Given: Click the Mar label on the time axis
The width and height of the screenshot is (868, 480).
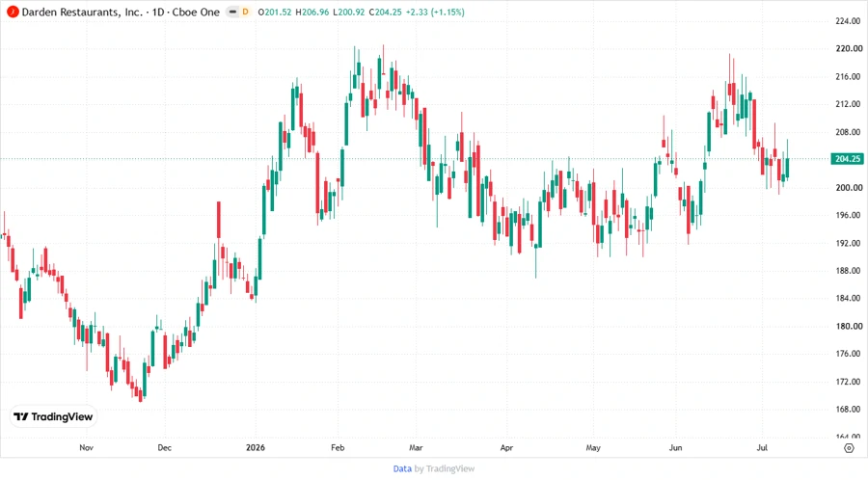Looking at the screenshot, I should 416,447.
